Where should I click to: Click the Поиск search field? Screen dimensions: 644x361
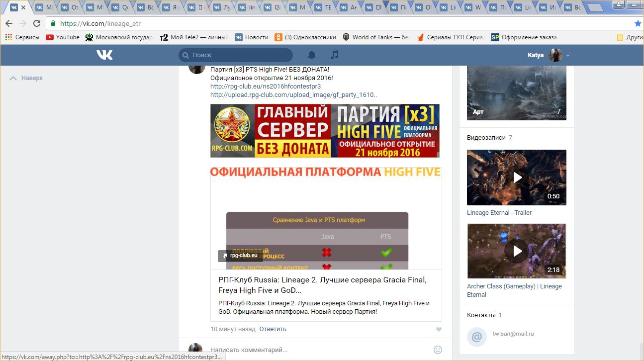[236, 55]
